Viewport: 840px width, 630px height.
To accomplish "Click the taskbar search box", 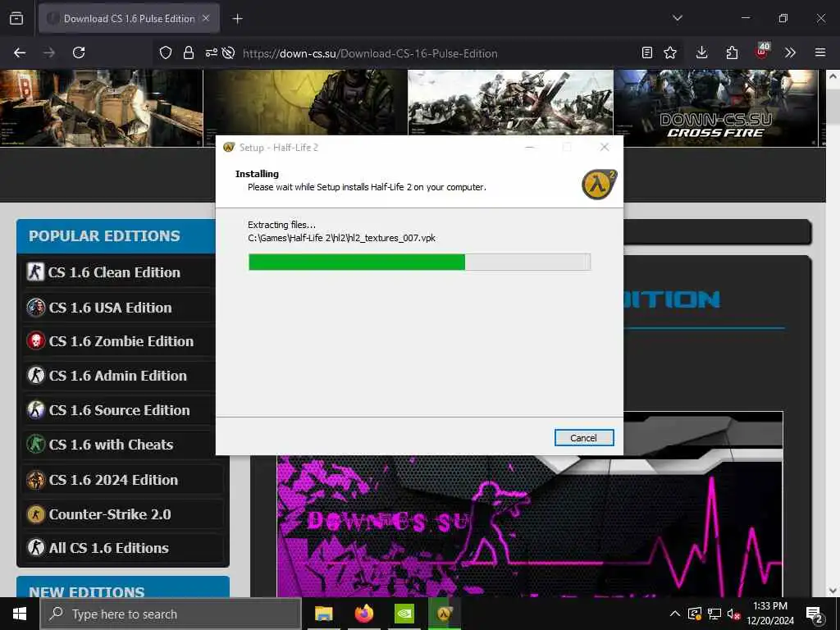I will tap(171, 614).
